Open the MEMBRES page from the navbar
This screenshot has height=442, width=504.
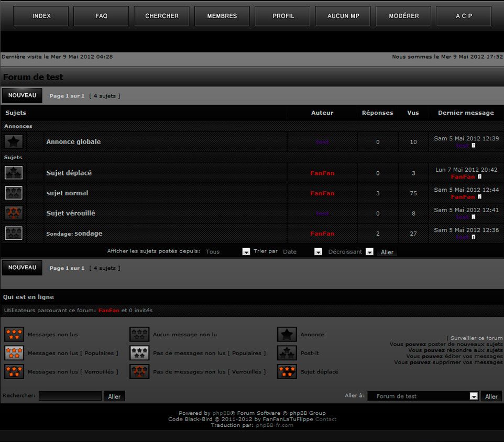pos(222,16)
